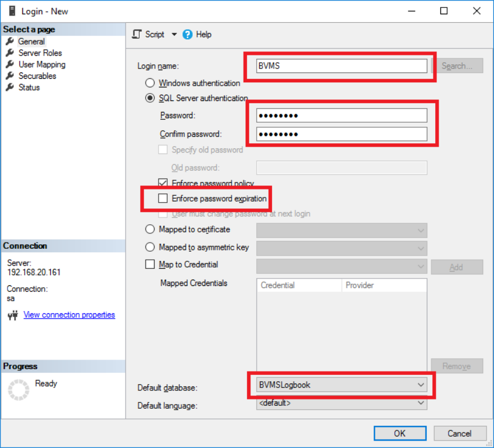Screen dimensions: 494x448
Task: Open the Status page
Action: (29, 87)
